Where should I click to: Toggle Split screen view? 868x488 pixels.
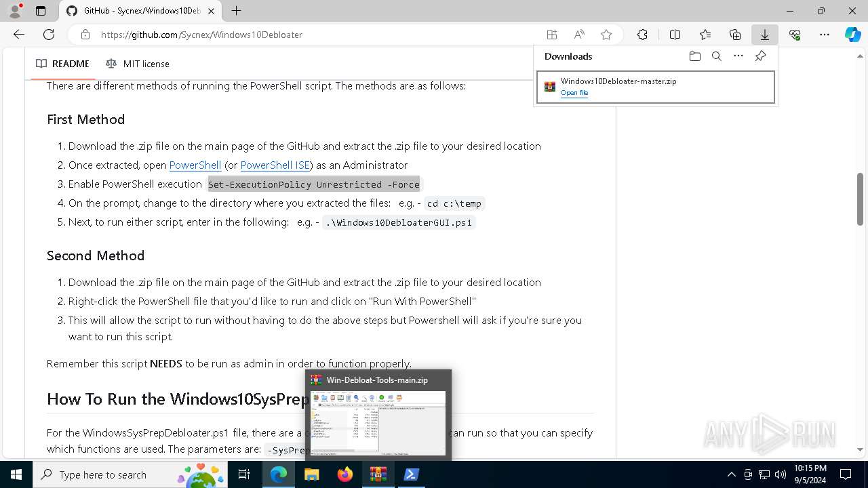(675, 35)
